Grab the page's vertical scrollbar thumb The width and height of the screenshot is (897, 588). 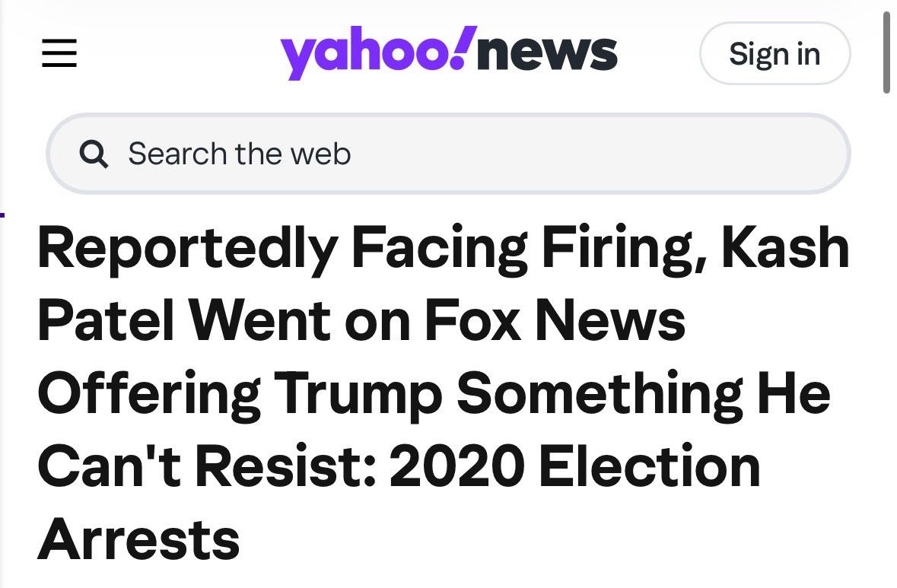pyautogui.click(x=886, y=52)
